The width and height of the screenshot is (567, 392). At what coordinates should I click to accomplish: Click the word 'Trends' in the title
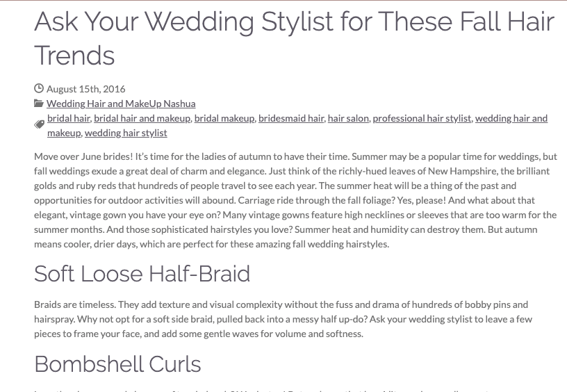(x=74, y=56)
